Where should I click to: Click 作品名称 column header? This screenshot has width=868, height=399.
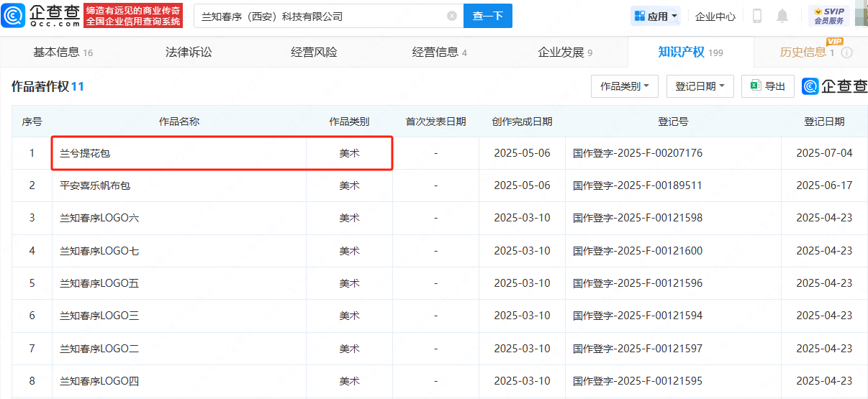[178, 121]
